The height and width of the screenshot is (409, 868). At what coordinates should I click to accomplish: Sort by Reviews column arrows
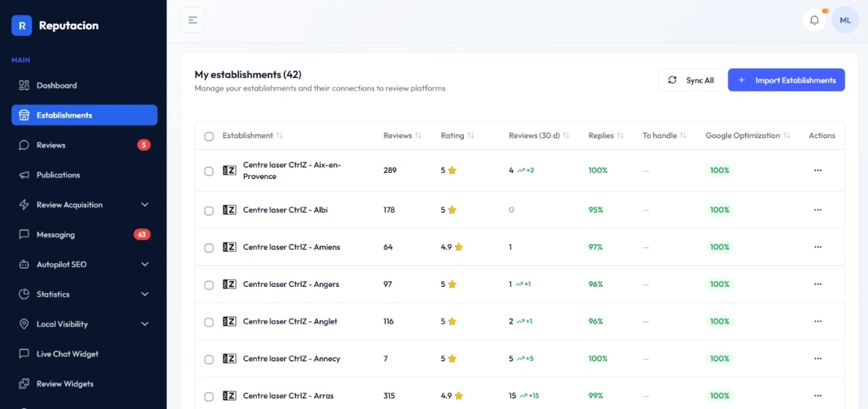click(x=418, y=136)
